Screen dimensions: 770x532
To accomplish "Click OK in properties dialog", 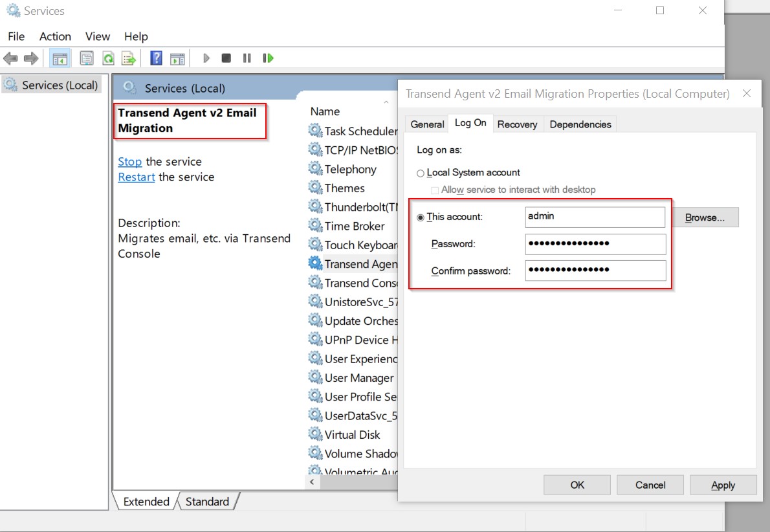I will click(x=577, y=485).
